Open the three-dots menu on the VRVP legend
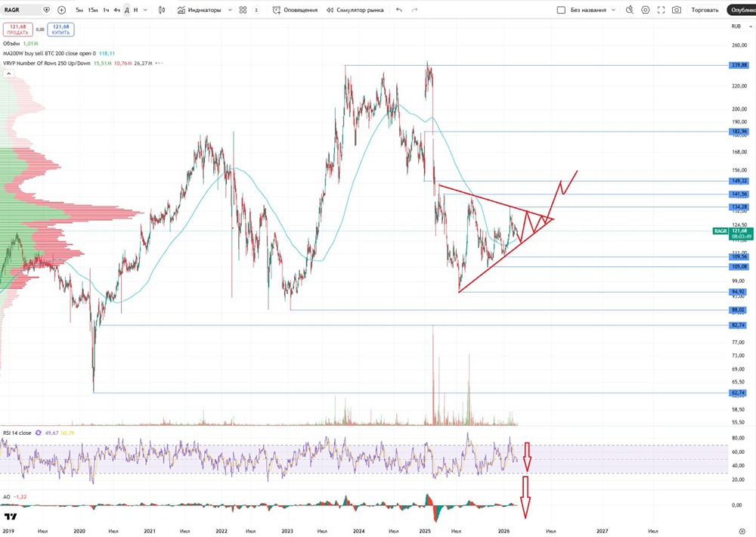 coord(159,64)
